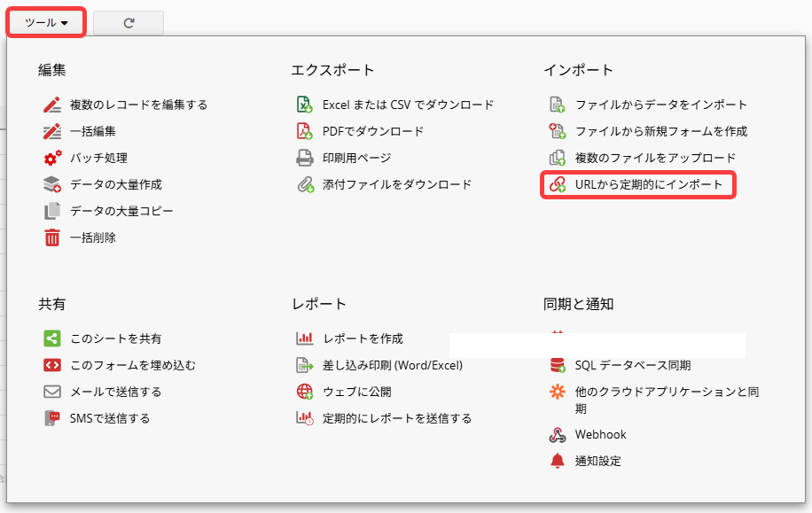Click the SMSで送信する phone icon

click(x=51, y=418)
